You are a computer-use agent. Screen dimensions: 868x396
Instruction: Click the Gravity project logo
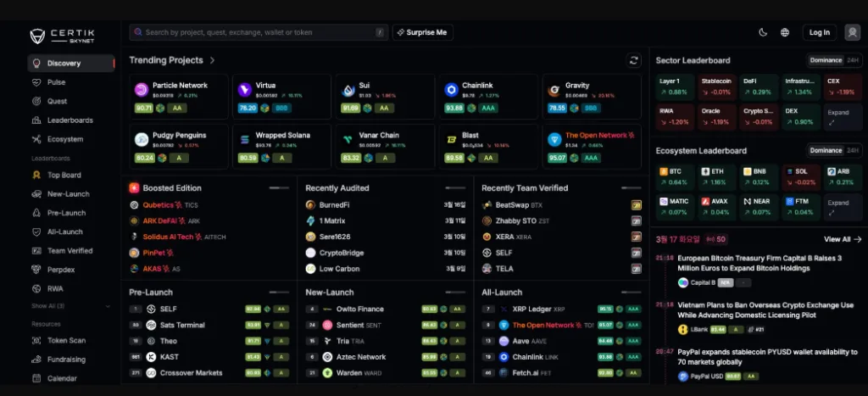pyautogui.click(x=554, y=90)
